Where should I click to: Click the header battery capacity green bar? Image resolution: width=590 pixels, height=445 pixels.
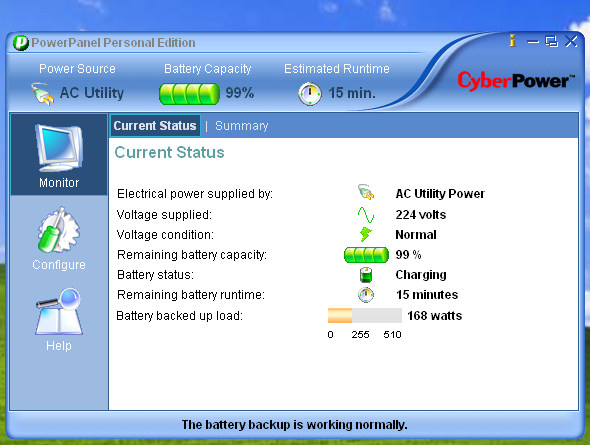[189, 94]
